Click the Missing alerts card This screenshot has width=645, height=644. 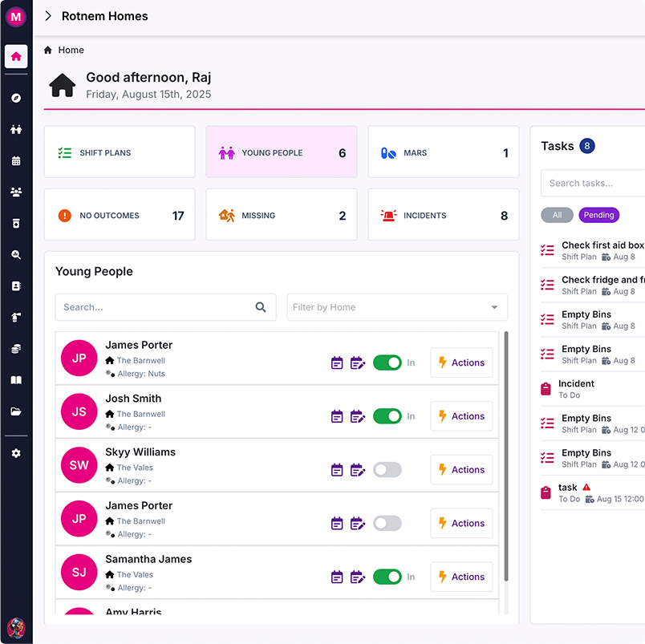coord(281,214)
